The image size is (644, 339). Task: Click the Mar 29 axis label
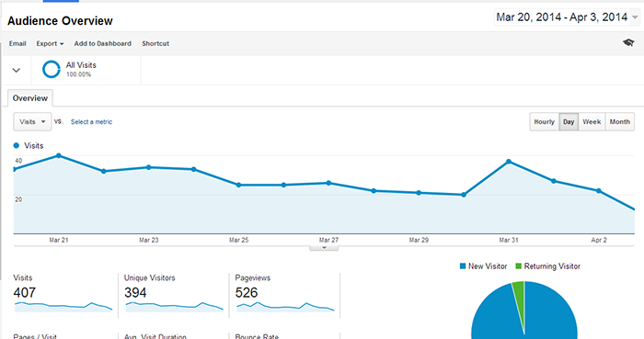[x=419, y=240]
